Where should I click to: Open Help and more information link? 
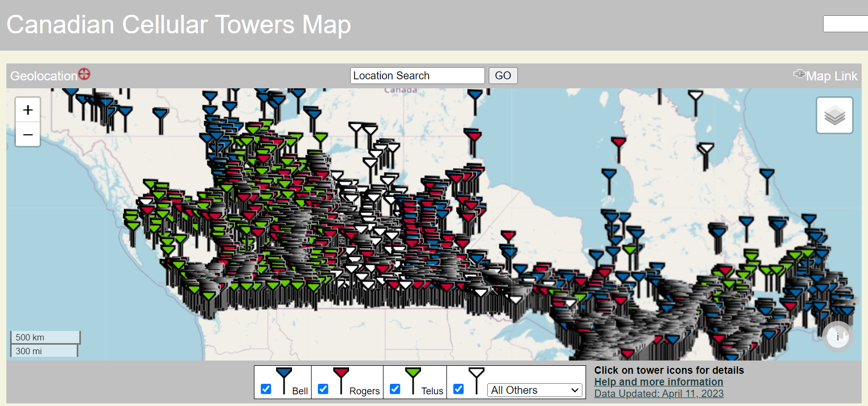[658, 382]
